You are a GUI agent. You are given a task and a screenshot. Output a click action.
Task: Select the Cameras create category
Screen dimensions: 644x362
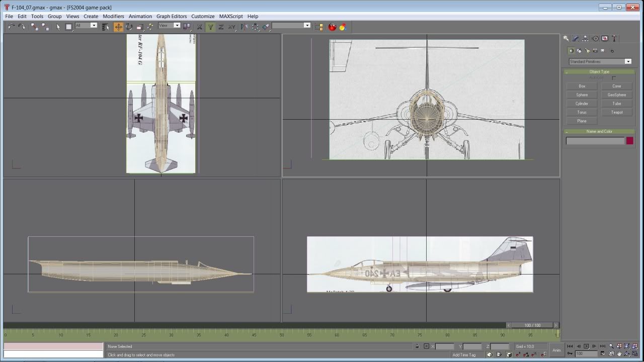(x=595, y=50)
